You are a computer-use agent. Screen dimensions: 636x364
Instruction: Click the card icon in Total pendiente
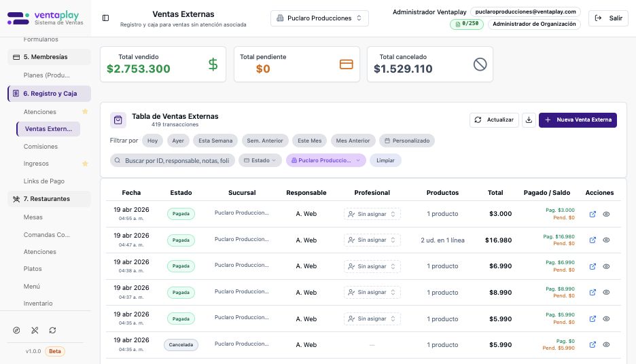point(347,65)
